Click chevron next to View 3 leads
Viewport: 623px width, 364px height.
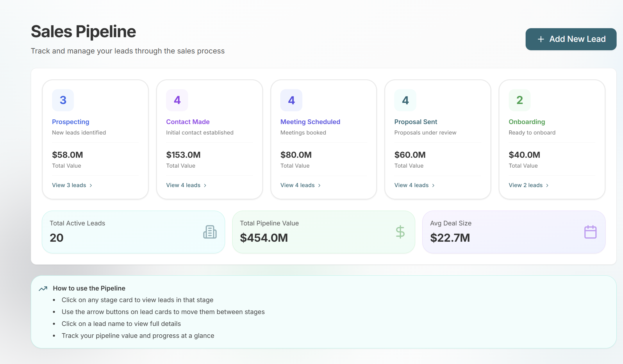coord(91,185)
